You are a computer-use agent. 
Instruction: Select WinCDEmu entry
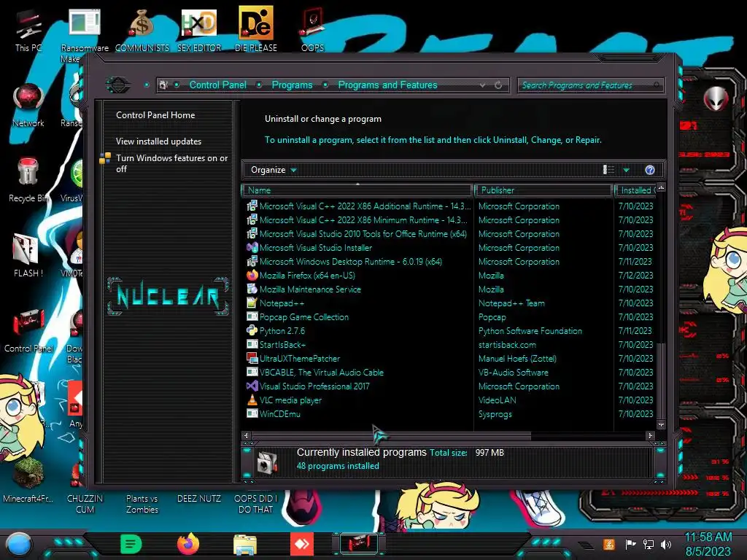pos(279,414)
